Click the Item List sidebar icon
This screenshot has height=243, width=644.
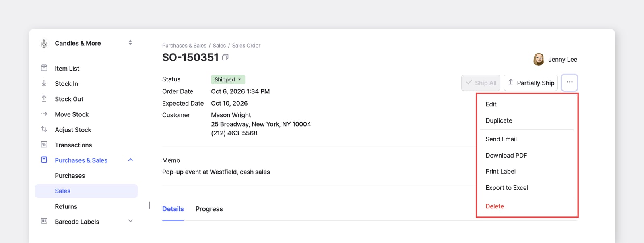point(44,68)
